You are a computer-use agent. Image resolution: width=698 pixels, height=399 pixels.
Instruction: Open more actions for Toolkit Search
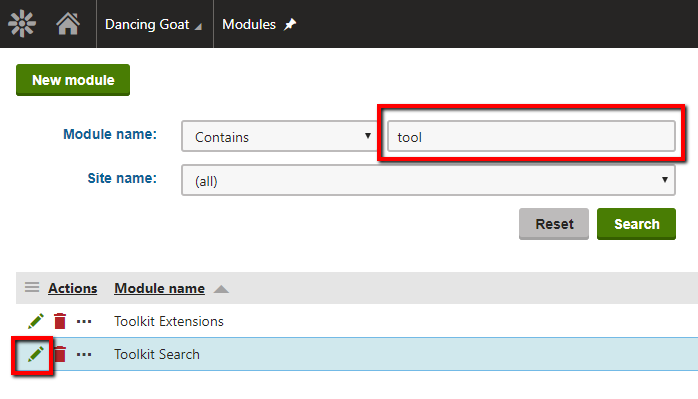click(x=84, y=354)
